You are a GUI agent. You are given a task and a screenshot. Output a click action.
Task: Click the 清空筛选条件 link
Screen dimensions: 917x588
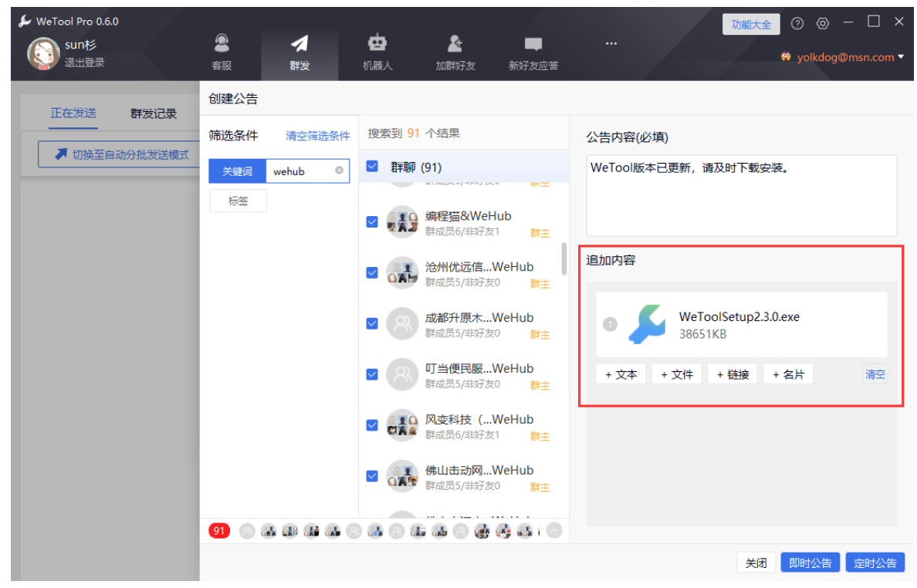(317, 136)
